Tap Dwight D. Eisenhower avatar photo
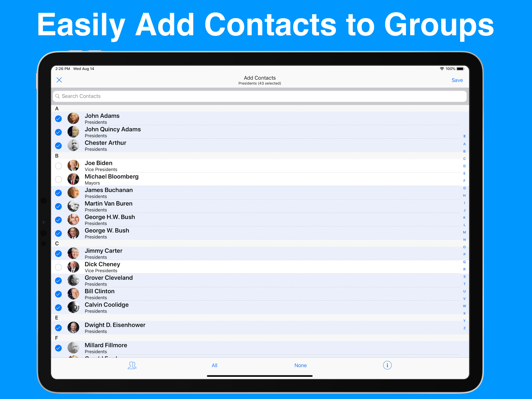532x399 pixels. point(73,327)
